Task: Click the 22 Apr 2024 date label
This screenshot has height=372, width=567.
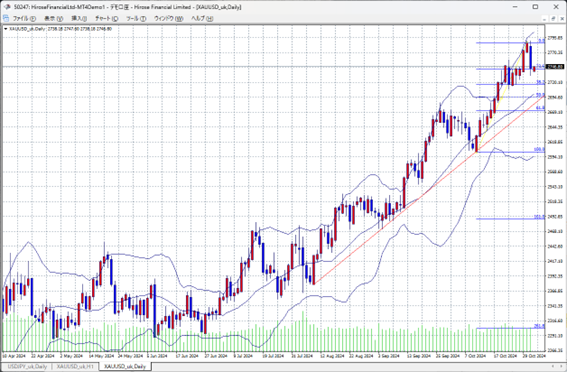Action: coord(42,356)
